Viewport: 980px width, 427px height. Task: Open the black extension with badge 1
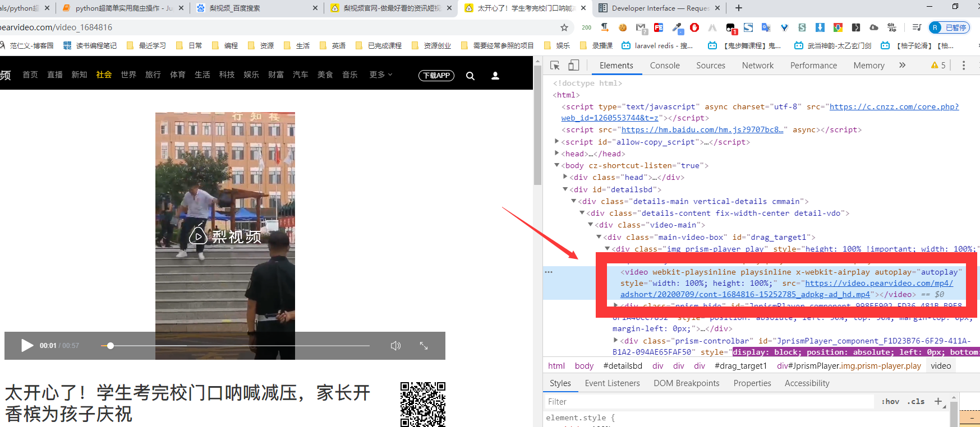tap(731, 28)
